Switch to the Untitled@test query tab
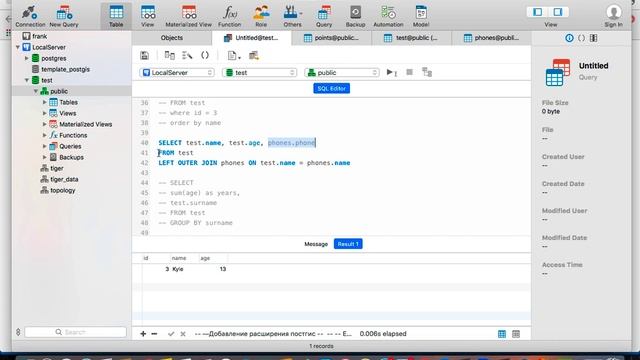The image size is (640, 360). 251,38
